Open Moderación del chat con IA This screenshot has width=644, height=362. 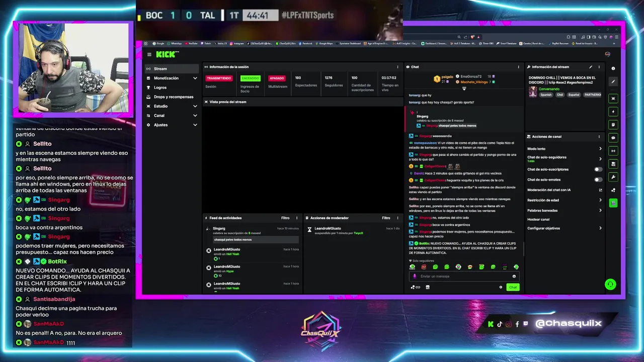[564, 190]
